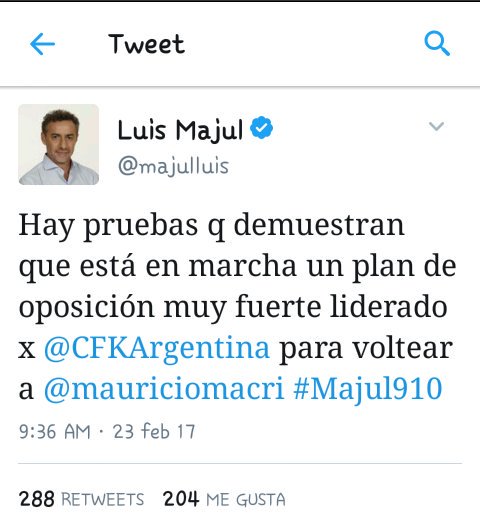Click the tweet body text
The height and width of the screenshot is (523, 480).
coord(237,307)
